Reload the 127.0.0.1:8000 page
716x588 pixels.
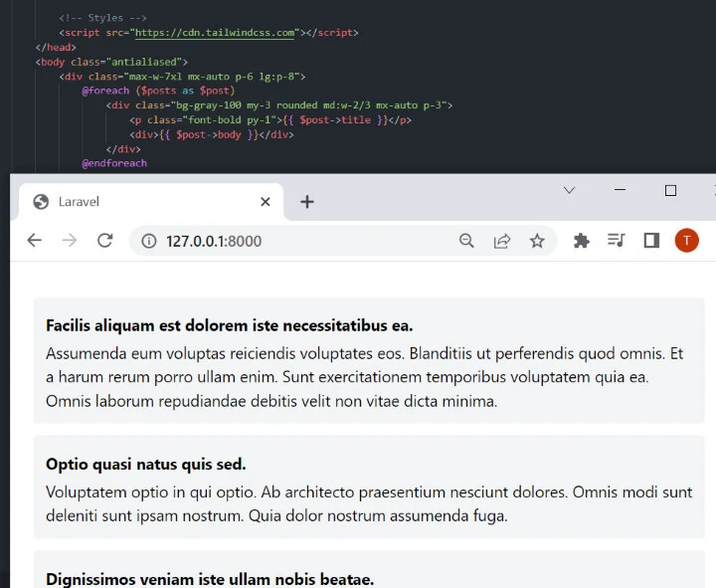[x=104, y=241]
